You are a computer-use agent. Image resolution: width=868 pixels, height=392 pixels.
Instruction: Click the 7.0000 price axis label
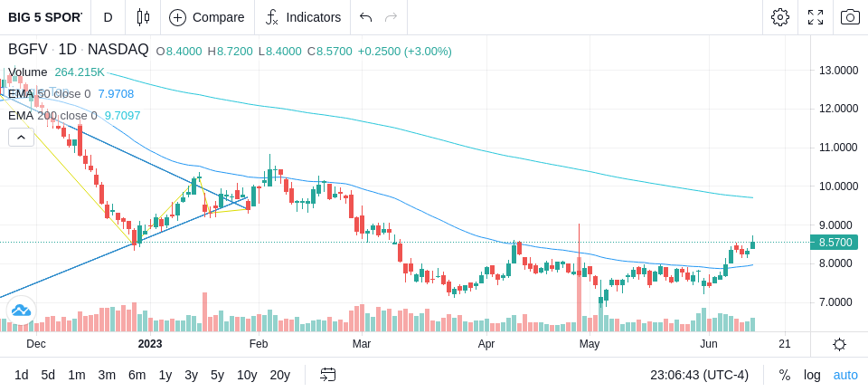(835, 302)
